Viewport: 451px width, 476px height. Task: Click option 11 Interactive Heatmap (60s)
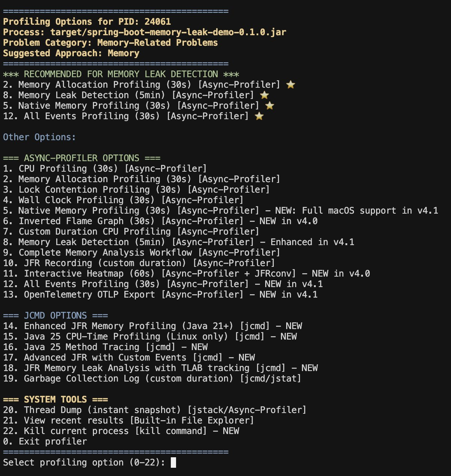tap(187, 274)
